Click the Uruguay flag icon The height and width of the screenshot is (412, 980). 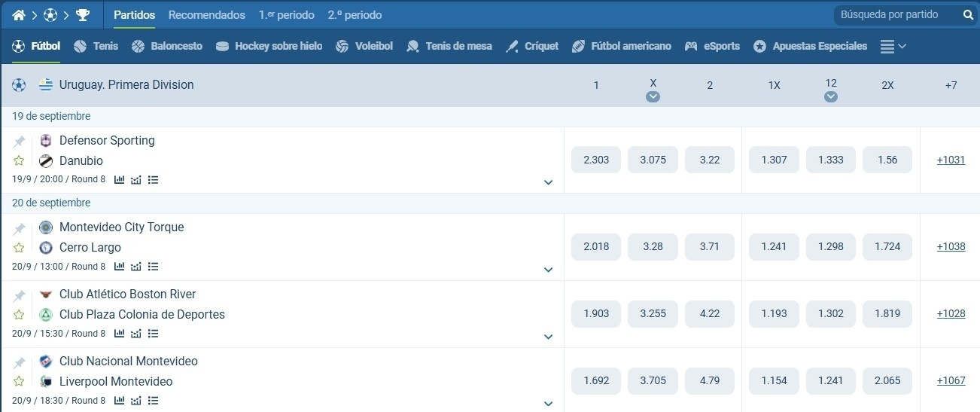(x=46, y=85)
